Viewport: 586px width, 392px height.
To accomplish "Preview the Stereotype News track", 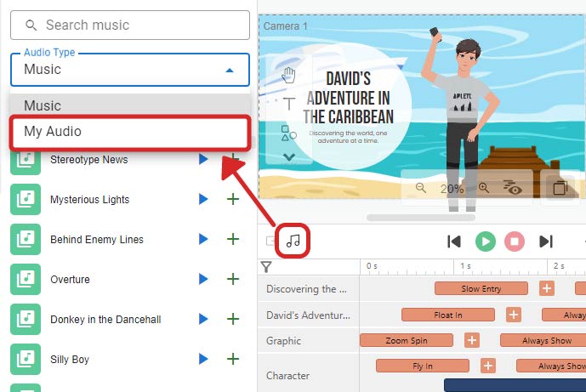I will (x=203, y=159).
